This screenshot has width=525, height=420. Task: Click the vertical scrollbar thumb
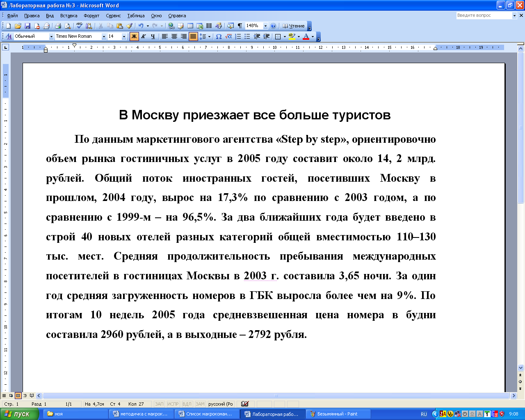pyautogui.click(x=521, y=128)
